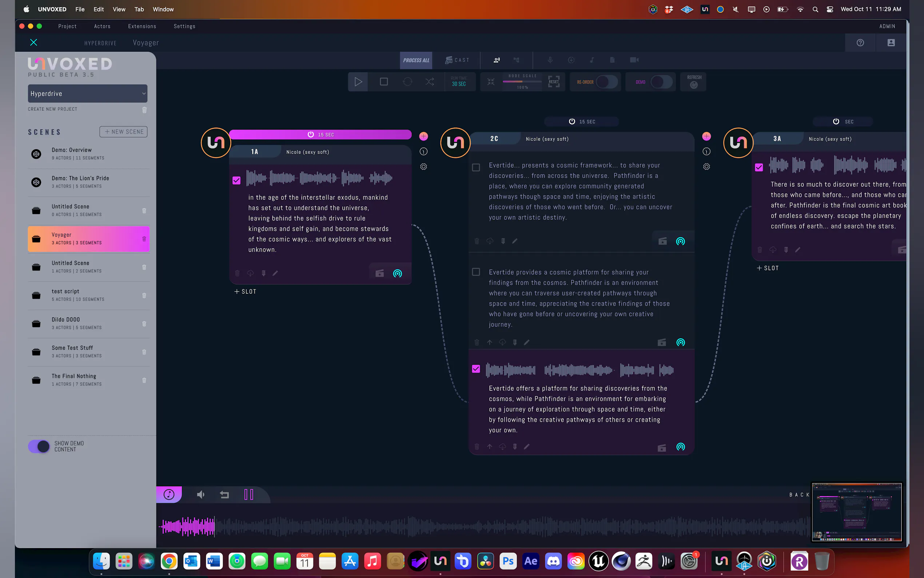Click the Refresh circular arrow icon

point(694,85)
